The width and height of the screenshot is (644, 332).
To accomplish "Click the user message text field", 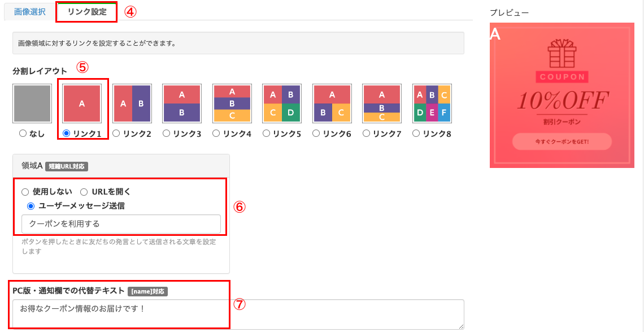I will click(121, 223).
